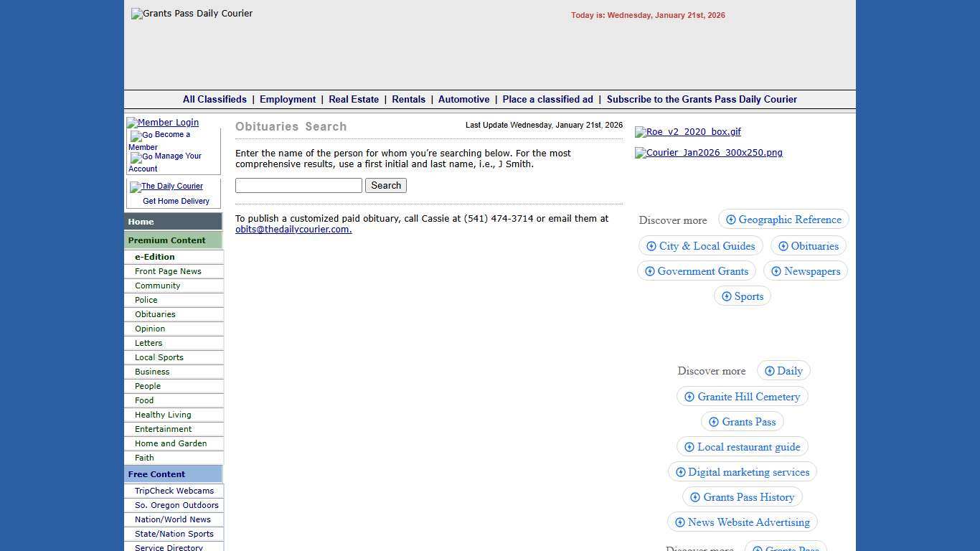980x551 pixels.
Task: Click the Government Grants plus icon
Action: click(649, 271)
